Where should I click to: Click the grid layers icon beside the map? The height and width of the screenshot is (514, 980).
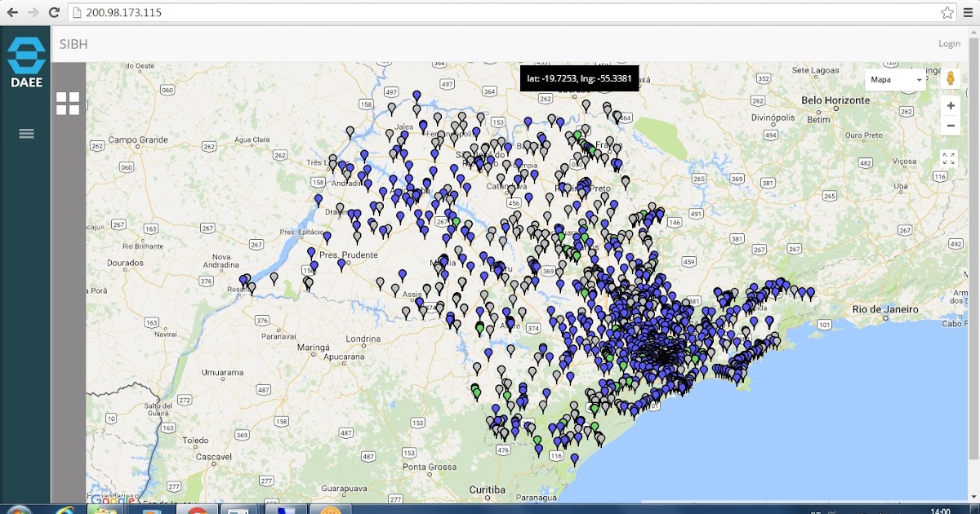[69, 104]
